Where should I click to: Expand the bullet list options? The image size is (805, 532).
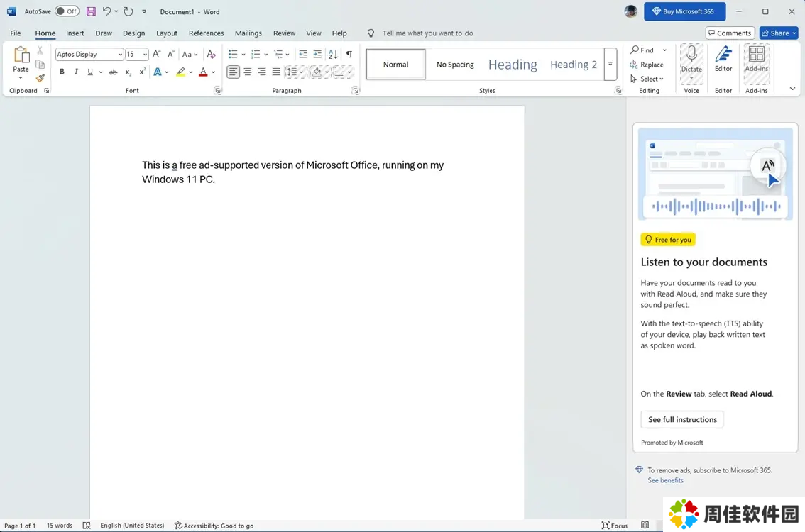[x=243, y=55]
